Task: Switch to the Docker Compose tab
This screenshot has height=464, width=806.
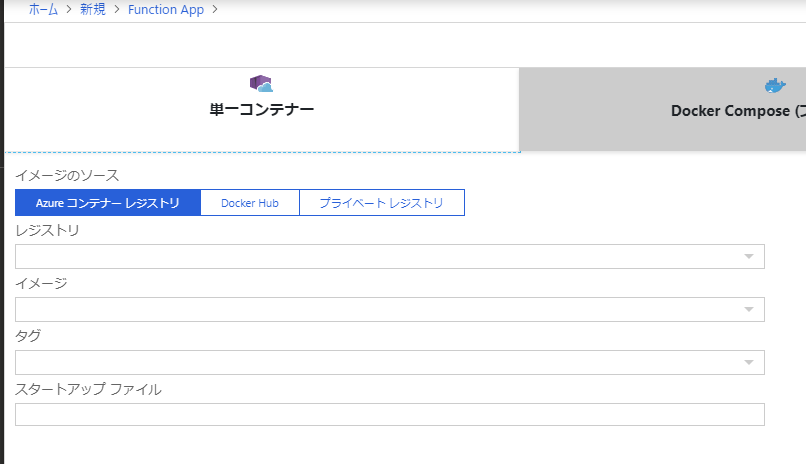Action: click(x=663, y=109)
